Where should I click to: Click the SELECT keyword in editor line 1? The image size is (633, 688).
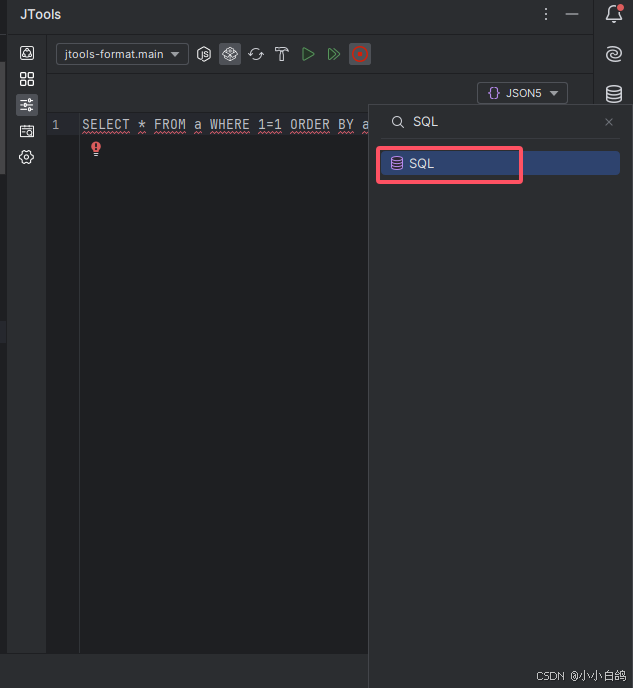point(106,125)
